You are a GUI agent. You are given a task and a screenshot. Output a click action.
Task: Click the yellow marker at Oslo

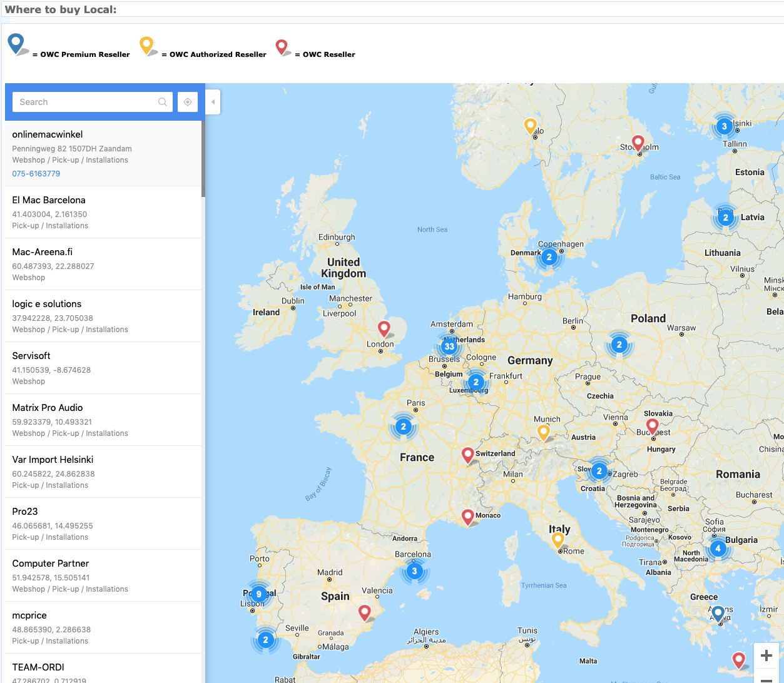[x=531, y=126]
